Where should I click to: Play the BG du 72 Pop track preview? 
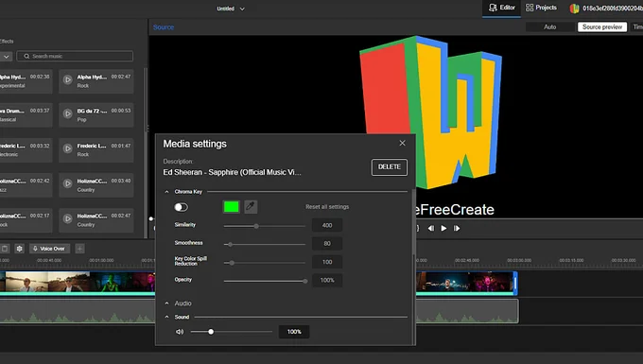point(68,114)
